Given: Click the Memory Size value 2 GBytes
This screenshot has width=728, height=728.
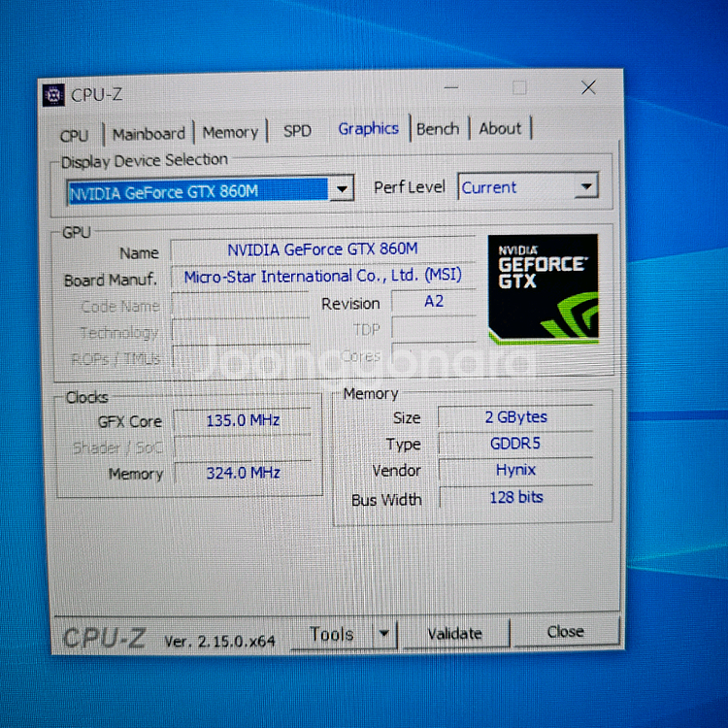Looking at the screenshot, I should point(515,417).
